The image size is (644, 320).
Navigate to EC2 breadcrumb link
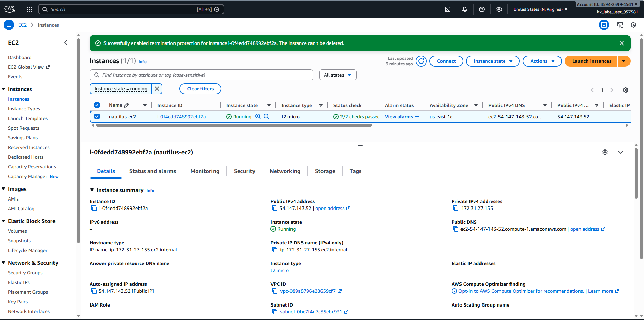tap(22, 25)
